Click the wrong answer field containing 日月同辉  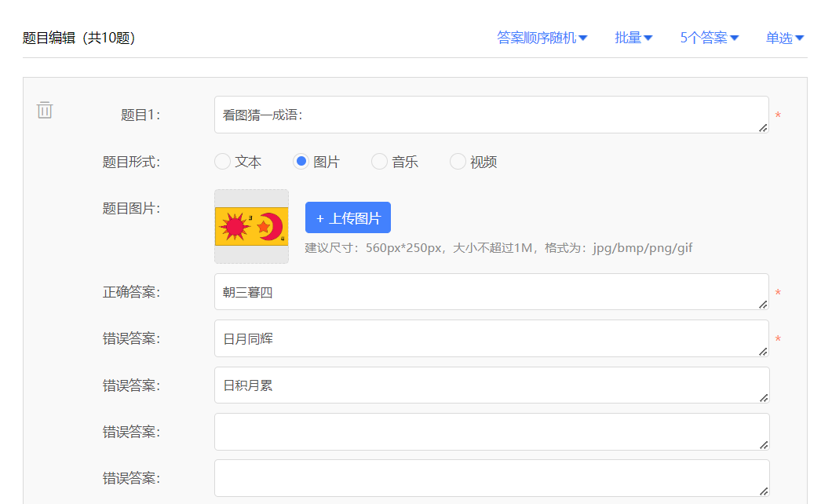(471, 338)
